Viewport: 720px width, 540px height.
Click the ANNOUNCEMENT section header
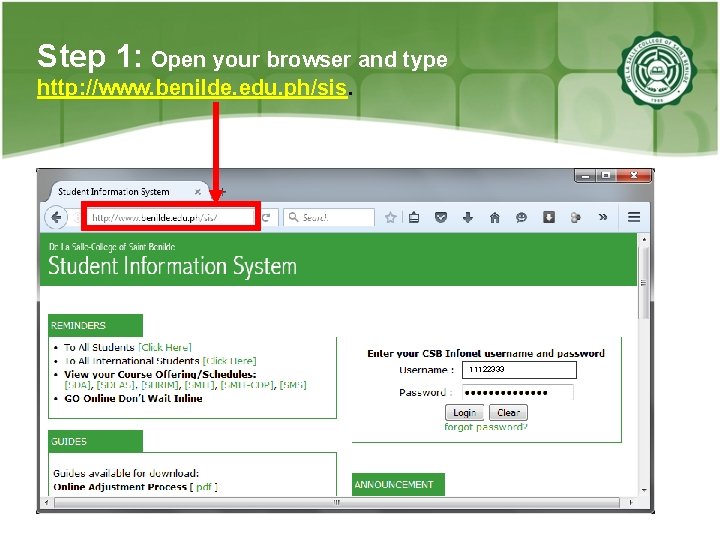coord(398,484)
